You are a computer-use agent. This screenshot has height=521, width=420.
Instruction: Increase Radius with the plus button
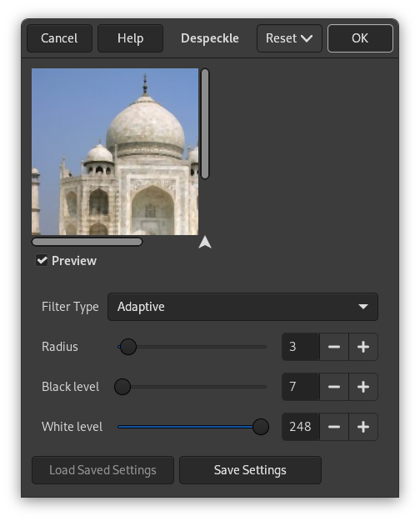click(363, 347)
